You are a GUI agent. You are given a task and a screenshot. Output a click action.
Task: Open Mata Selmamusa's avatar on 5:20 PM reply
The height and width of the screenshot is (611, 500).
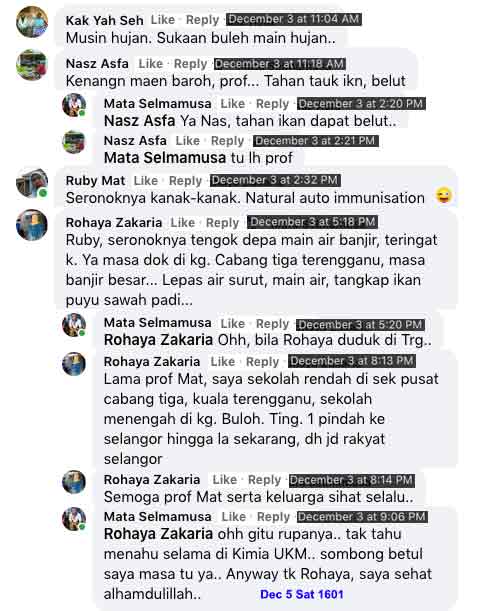[74, 325]
